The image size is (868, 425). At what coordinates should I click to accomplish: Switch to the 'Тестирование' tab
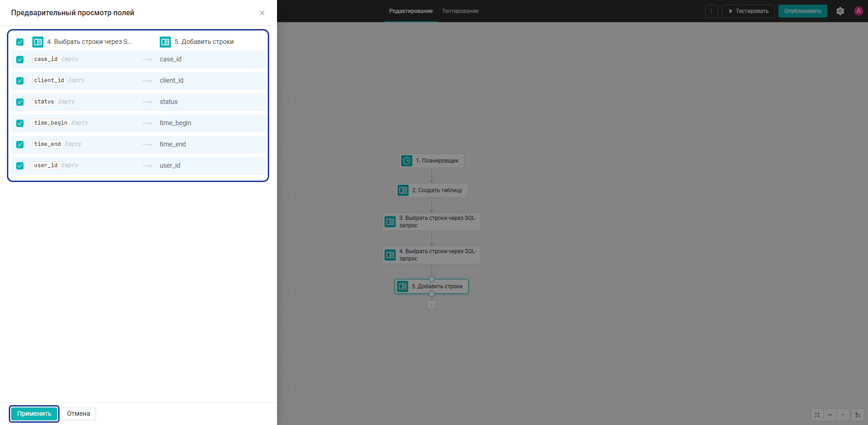[x=460, y=11]
